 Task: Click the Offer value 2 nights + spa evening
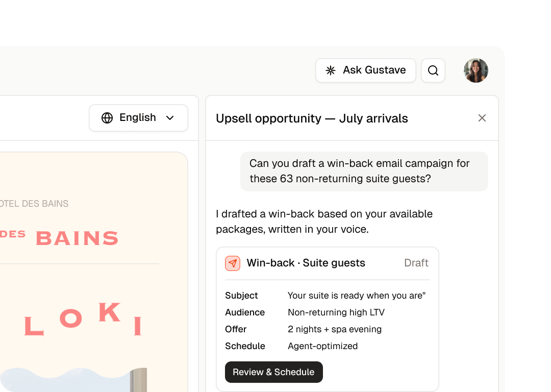point(335,329)
